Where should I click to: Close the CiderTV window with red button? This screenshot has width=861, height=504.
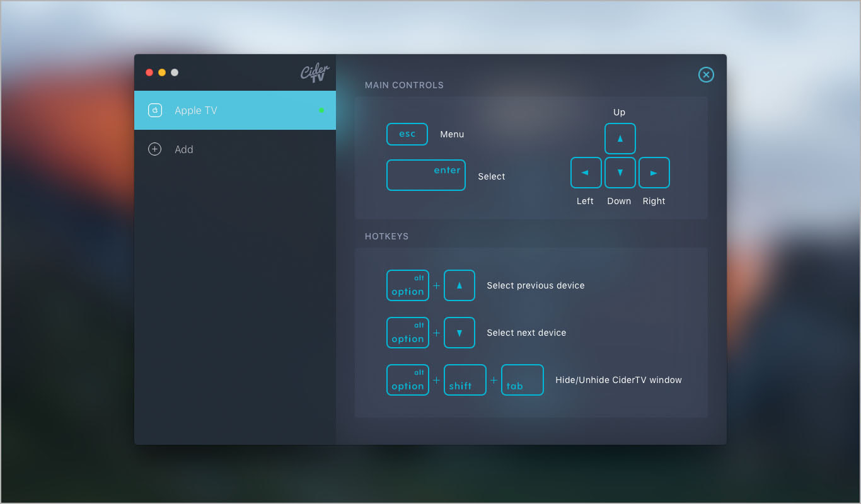(x=149, y=72)
